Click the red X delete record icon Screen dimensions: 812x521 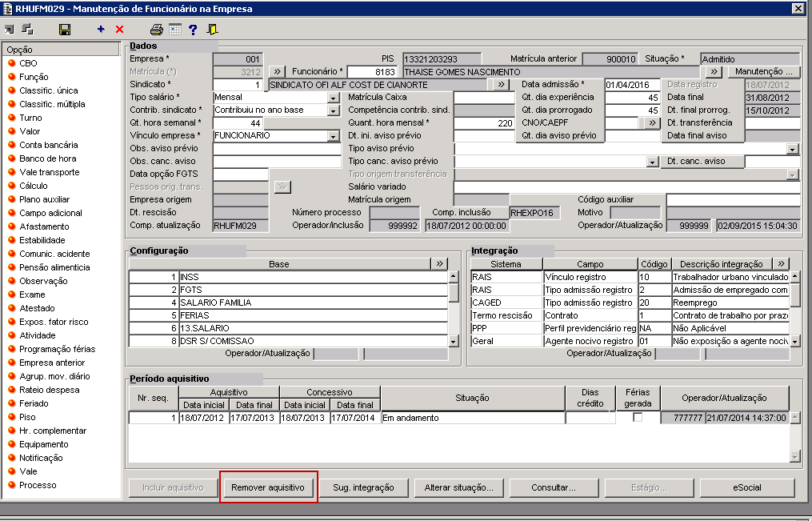coord(120,30)
